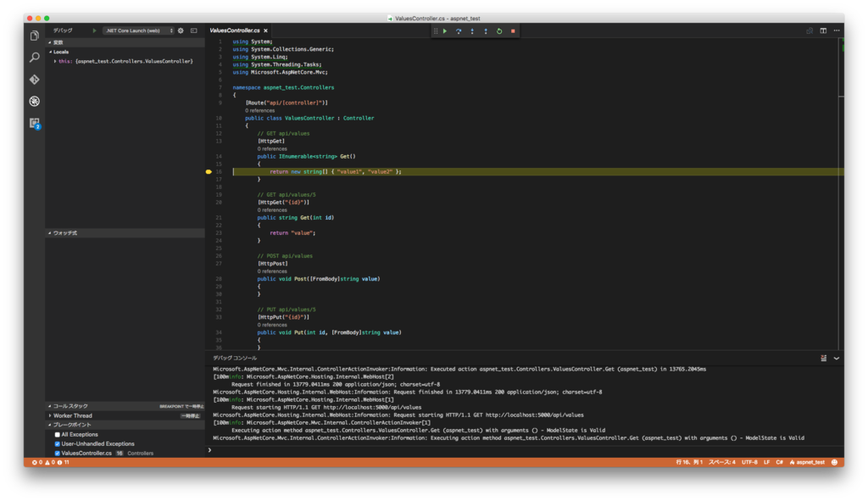Click the feedback smiley in status bar
Image resolution: width=868 pixels, height=501 pixels.
point(834,462)
